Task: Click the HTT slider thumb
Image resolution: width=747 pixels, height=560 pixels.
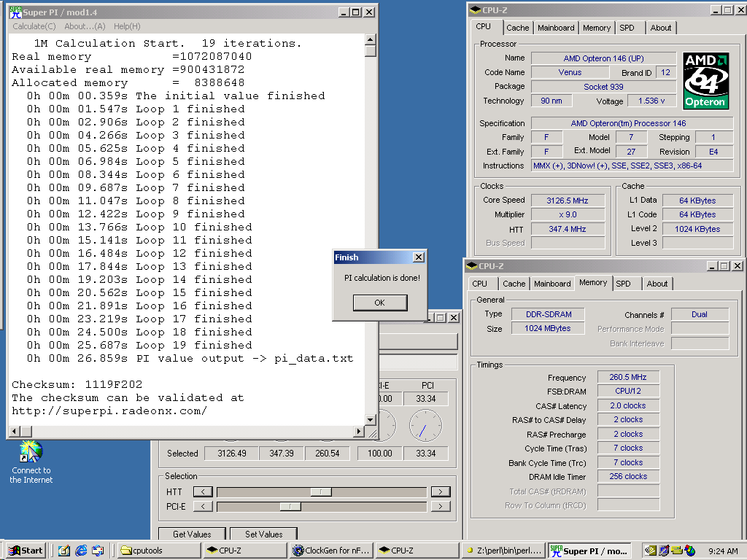Action: (x=321, y=492)
